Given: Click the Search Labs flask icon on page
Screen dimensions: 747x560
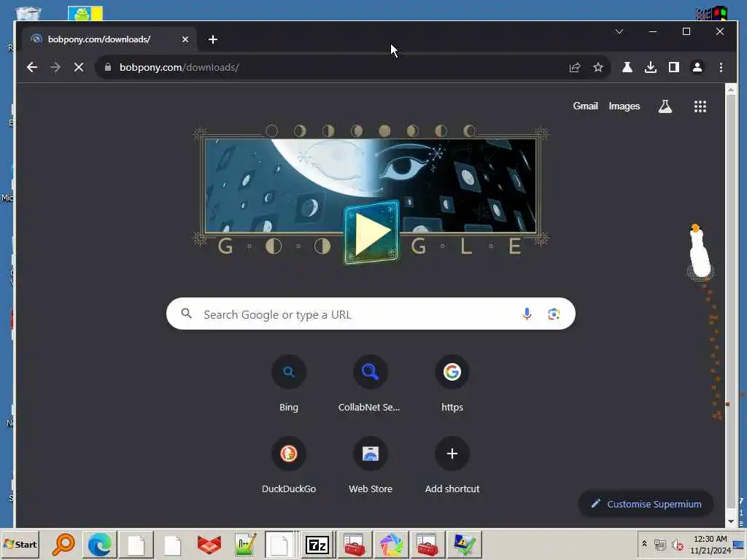Looking at the screenshot, I should 665,106.
